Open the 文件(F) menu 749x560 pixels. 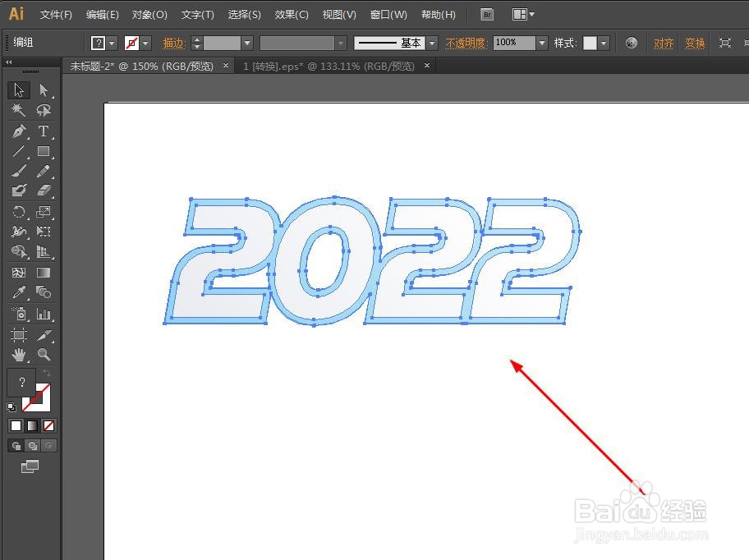click(56, 15)
